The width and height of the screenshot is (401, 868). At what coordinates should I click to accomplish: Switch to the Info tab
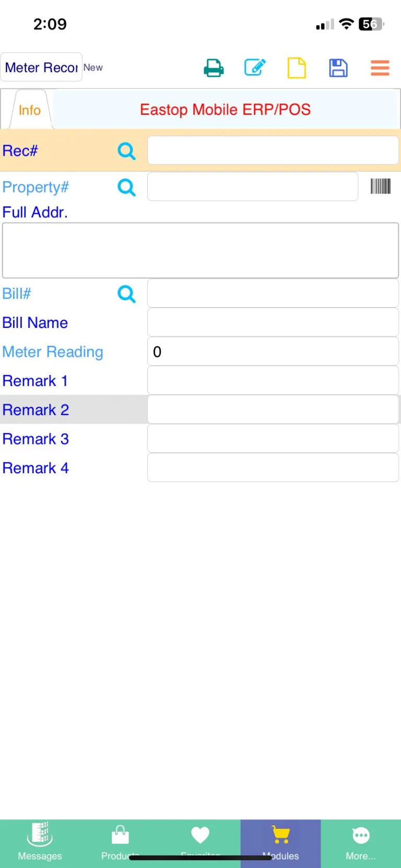coord(30,110)
